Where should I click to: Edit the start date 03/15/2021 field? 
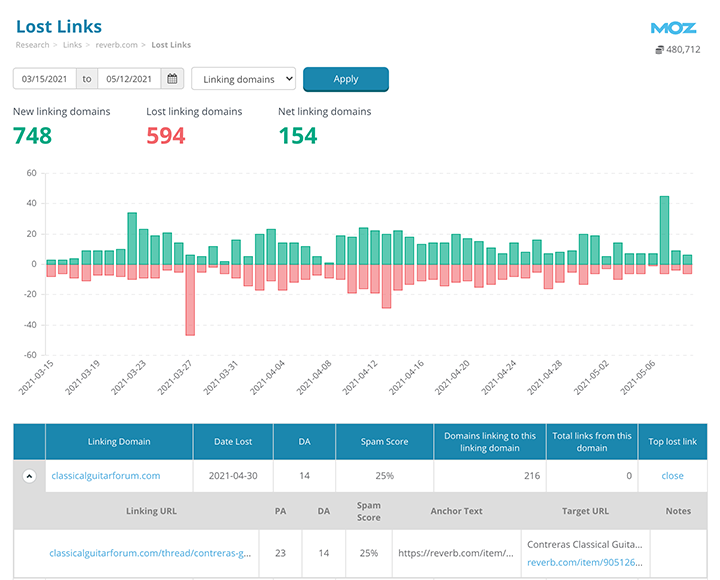tap(44, 79)
